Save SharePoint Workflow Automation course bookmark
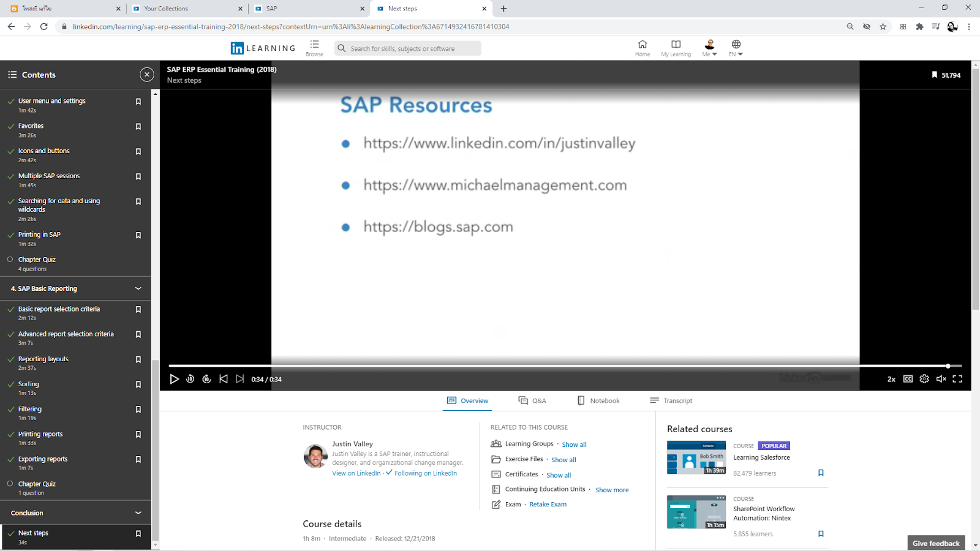 coord(821,534)
